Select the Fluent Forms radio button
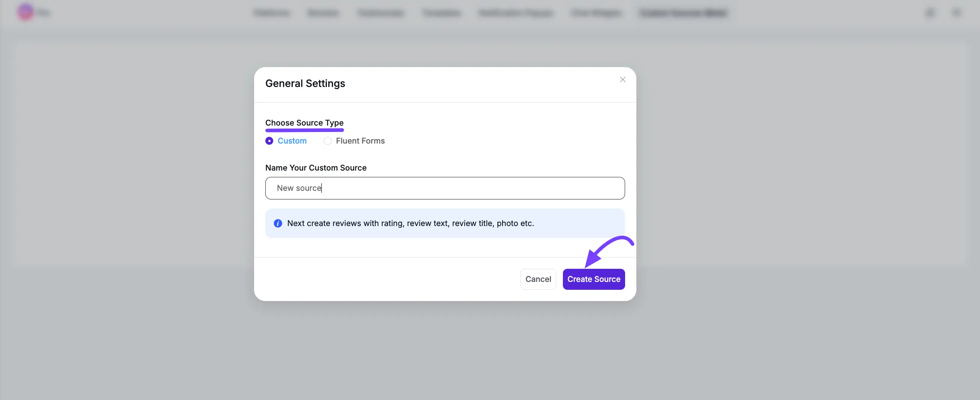 pos(328,141)
